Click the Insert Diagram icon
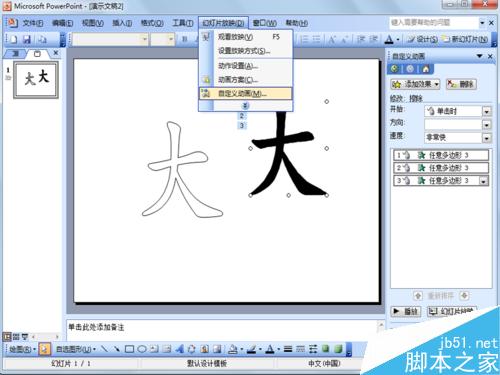 192,349
